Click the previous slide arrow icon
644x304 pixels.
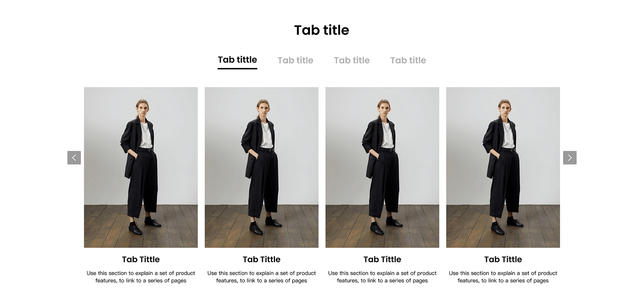point(74,158)
